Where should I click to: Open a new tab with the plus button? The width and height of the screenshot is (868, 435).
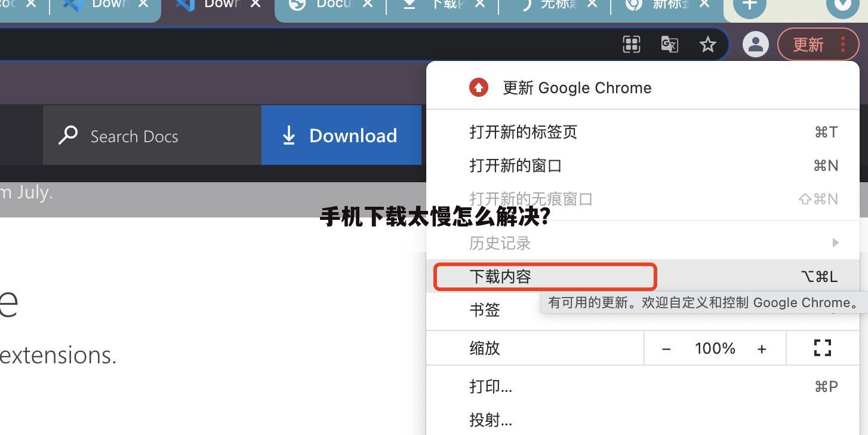click(x=750, y=5)
